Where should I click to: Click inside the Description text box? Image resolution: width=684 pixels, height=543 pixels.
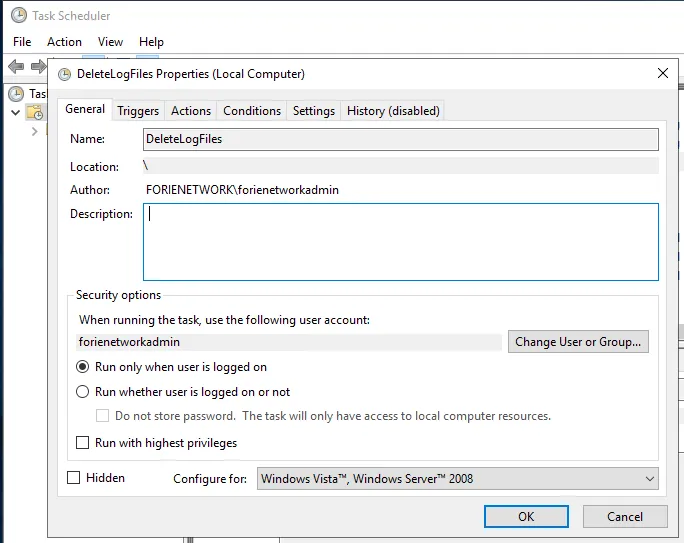400,242
